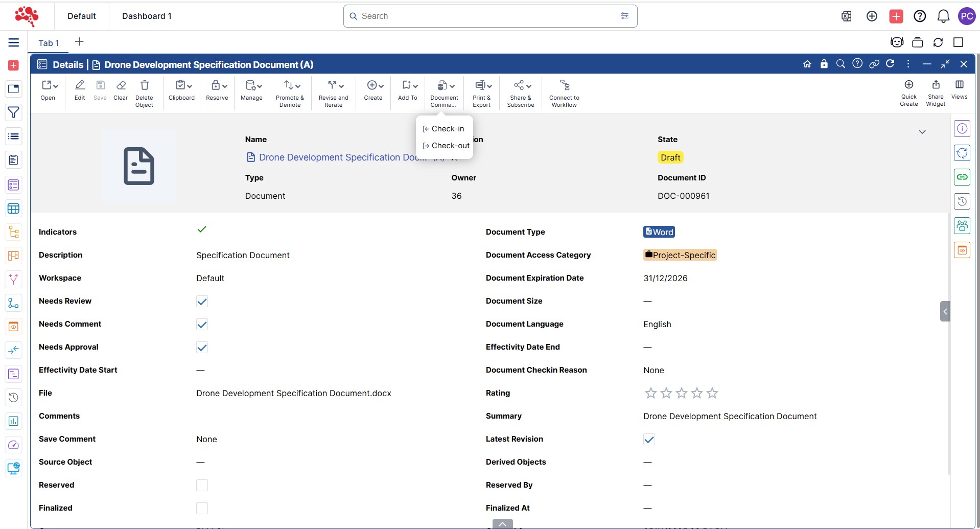Collapse the header section chevron
980x529 pixels.
pyautogui.click(x=922, y=132)
